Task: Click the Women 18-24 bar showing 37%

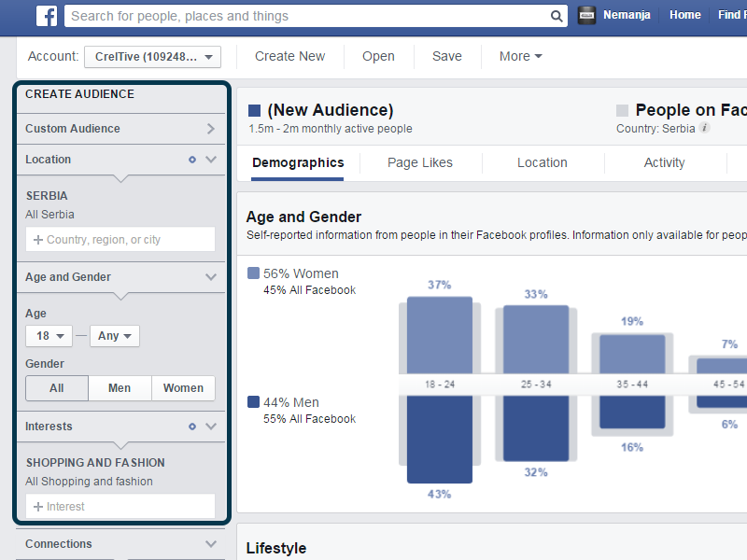Action: coord(440,335)
